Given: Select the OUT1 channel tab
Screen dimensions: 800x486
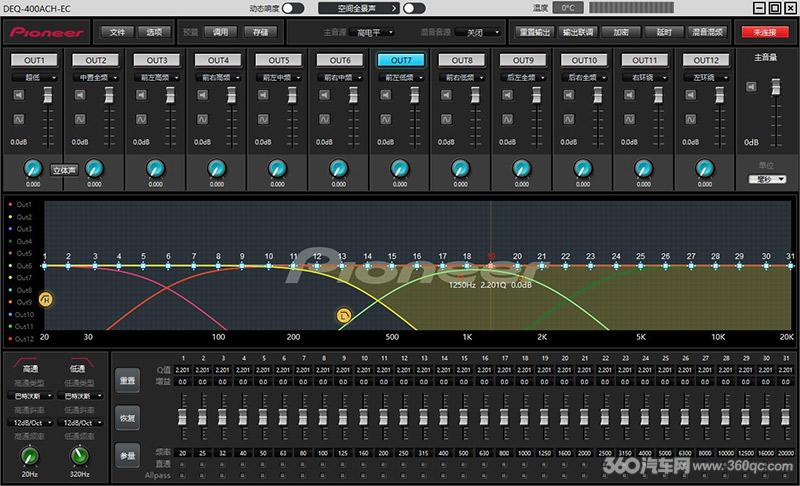Looking at the screenshot, I should point(34,60).
